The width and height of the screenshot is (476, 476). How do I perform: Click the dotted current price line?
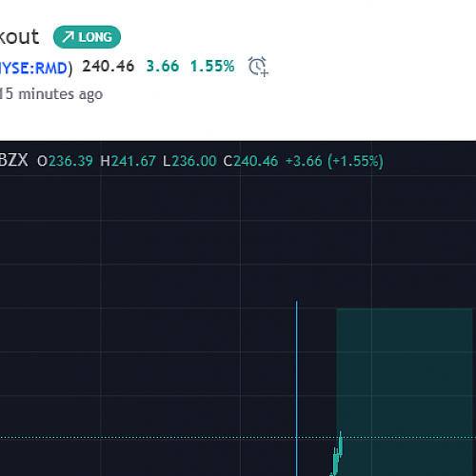(238, 438)
